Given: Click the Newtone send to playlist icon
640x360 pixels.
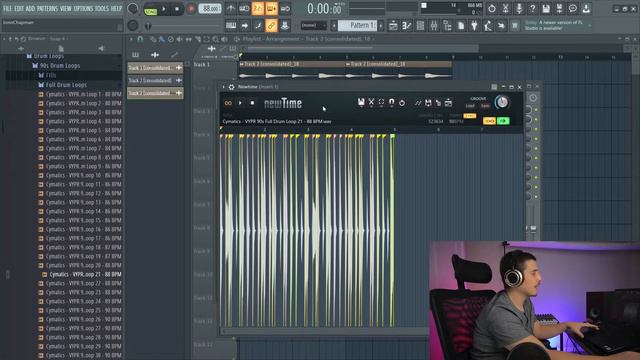Looking at the screenshot, I should [x=448, y=103].
